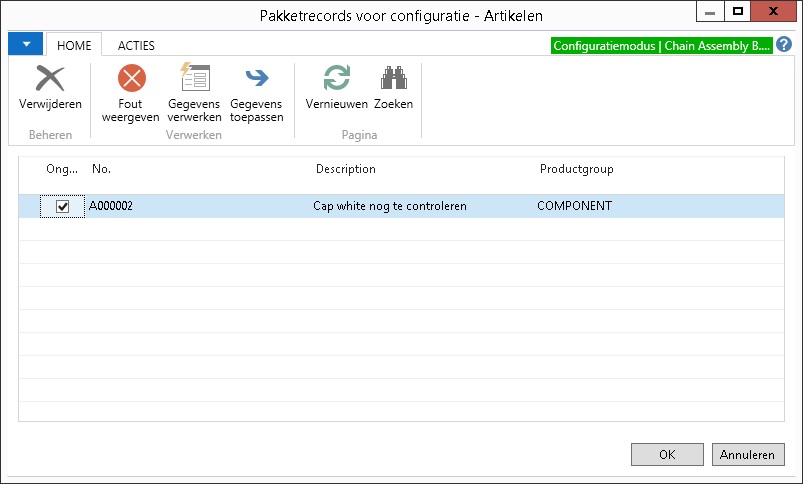803x484 pixels.
Task: Click the Productgroup column header
Action: pyautogui.click(x=577, y=169)
